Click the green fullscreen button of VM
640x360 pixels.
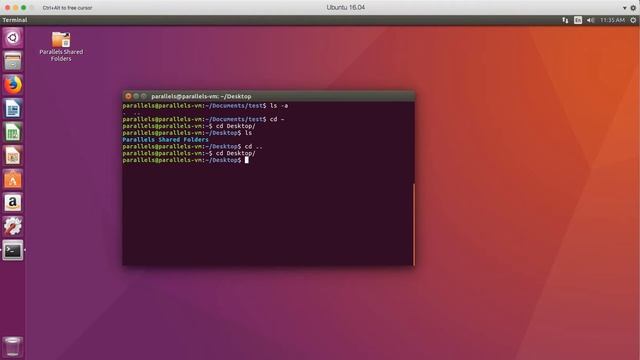[x=24, y=8]
